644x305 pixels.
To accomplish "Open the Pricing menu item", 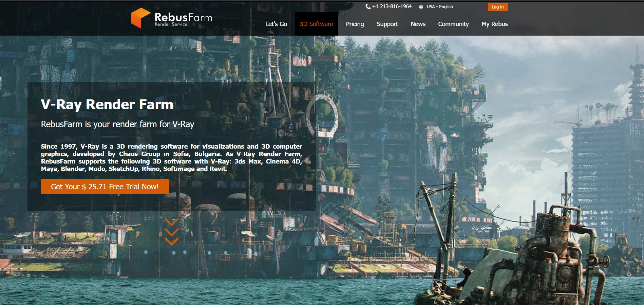I will 355,24.
